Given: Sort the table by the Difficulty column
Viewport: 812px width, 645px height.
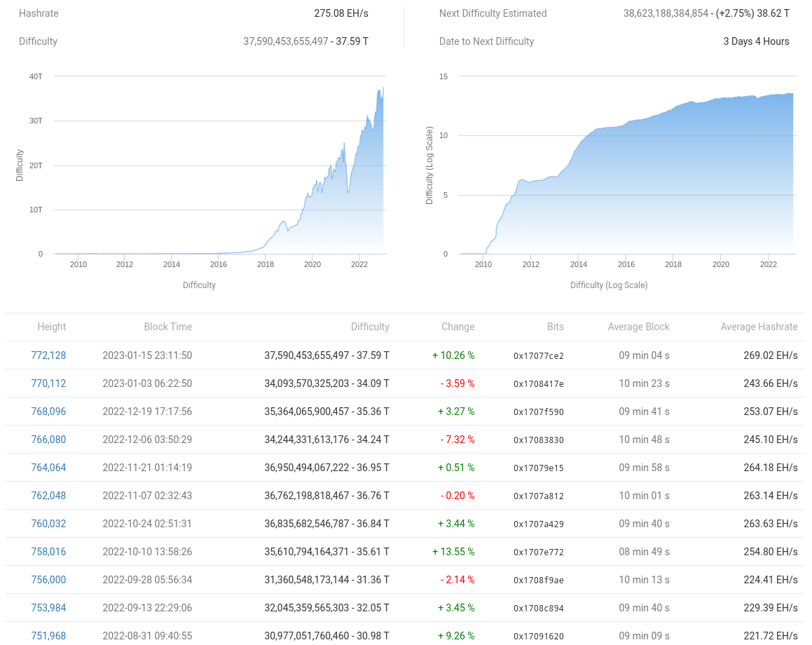Looking at the screenshot, I should pos(370,327).
